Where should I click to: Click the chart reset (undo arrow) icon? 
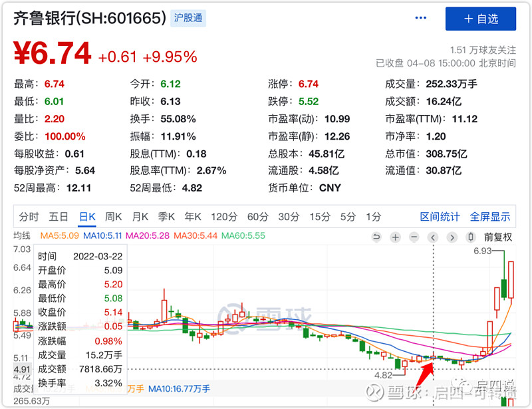pyautogui.click(x=376, y=236)
